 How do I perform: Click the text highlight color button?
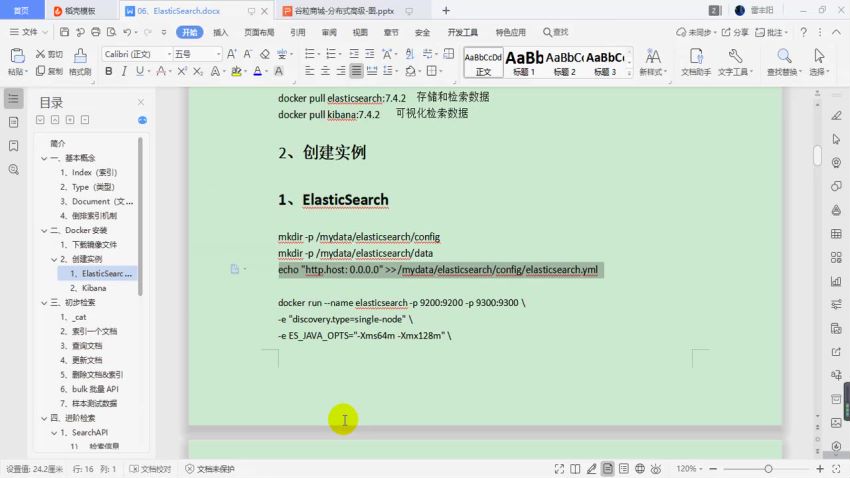236,71
